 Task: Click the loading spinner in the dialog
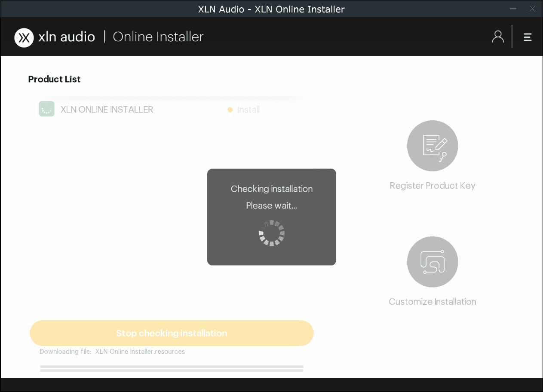(272, 233)
